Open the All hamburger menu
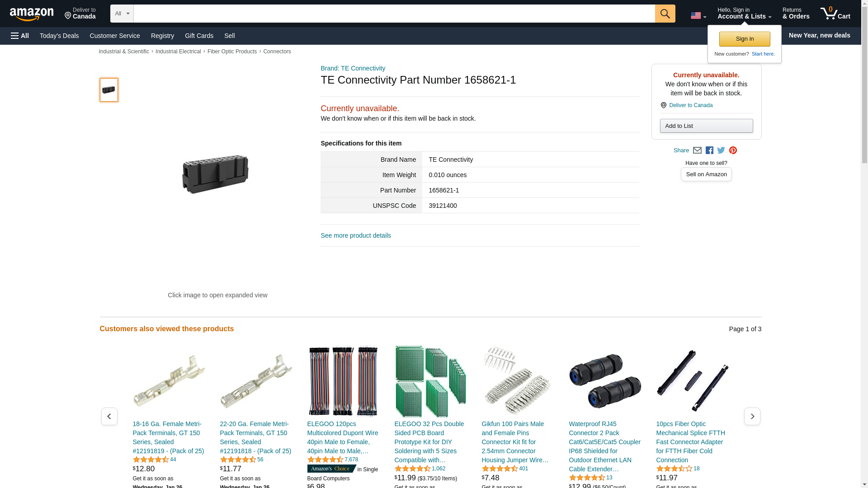Image resolution: width=868 pixels, height=488 pixels. pyautogui.click(x=20, y=36)
